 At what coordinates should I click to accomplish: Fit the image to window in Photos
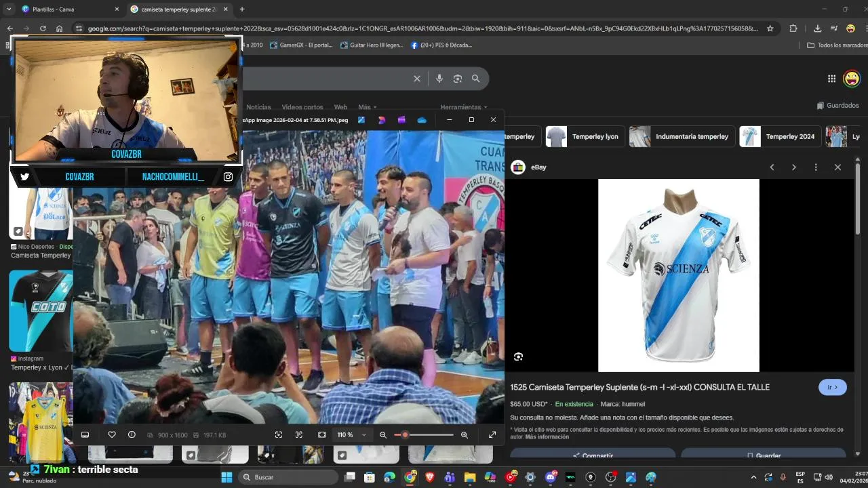click(322, 435)
